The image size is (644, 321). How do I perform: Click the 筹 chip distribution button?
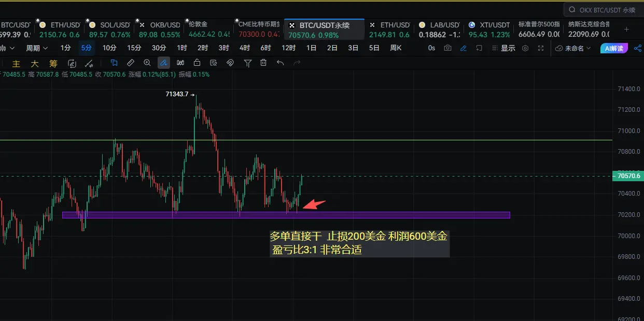53,64
